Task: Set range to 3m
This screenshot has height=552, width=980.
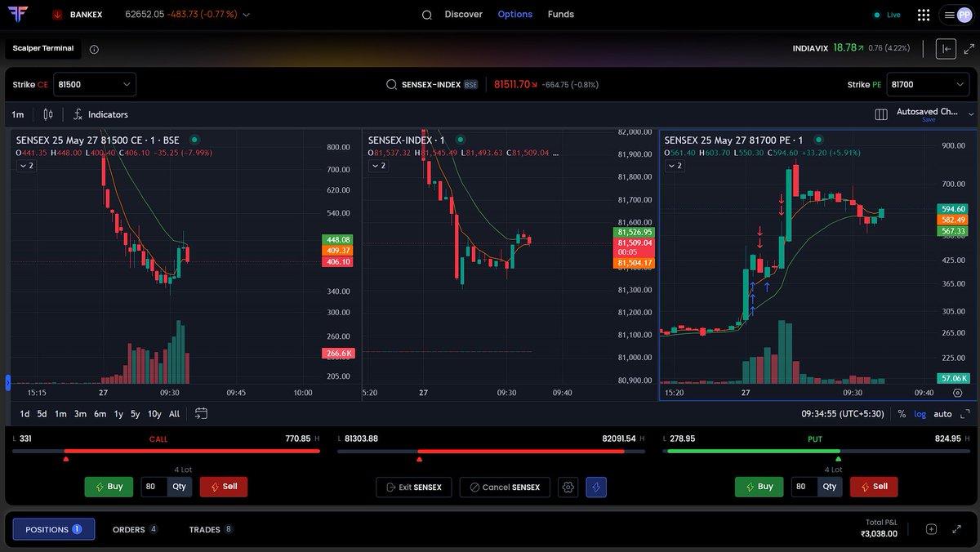Action: pos(80,414)
